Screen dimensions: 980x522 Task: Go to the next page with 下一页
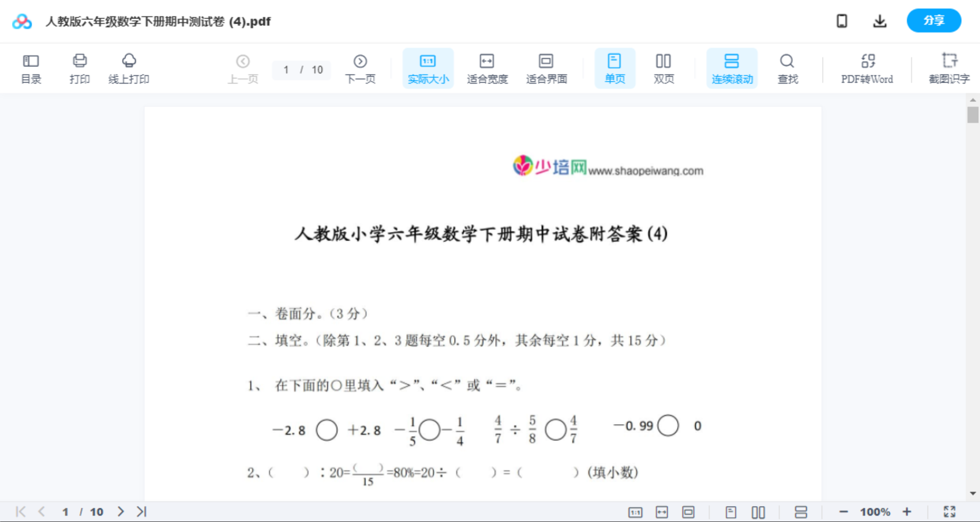360,68
